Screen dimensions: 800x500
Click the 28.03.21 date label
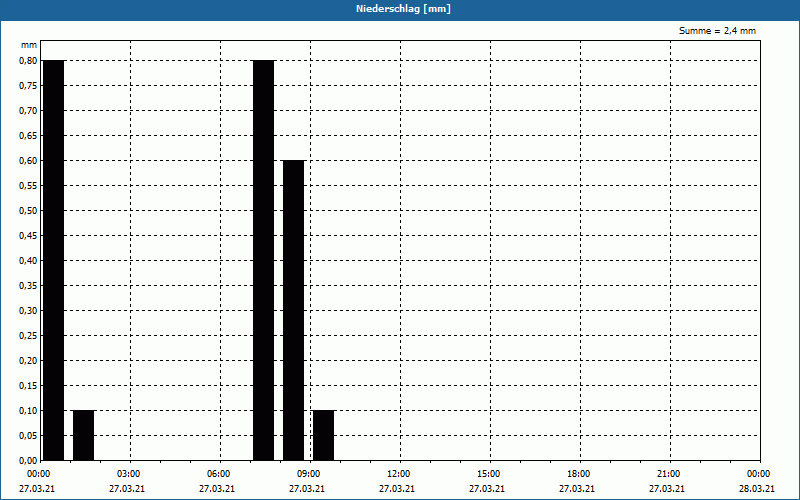coord(757,489)
